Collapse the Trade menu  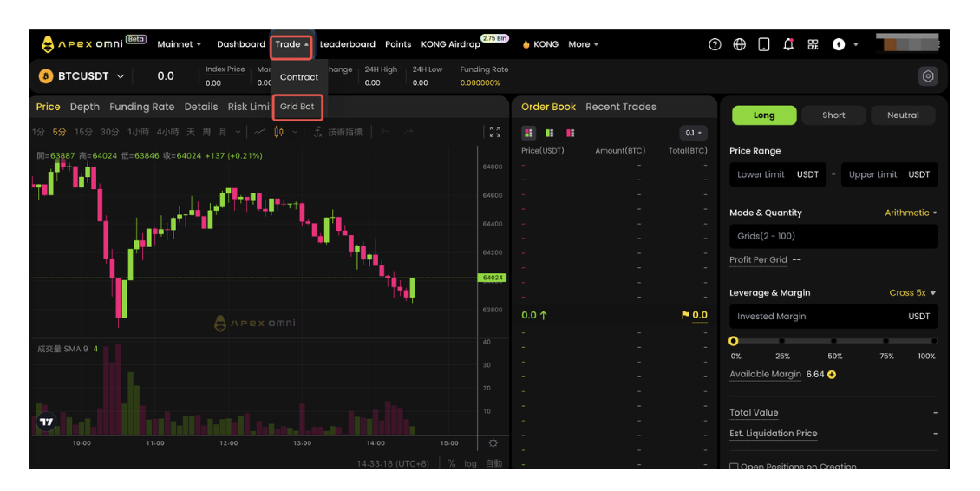pos(292,44)
